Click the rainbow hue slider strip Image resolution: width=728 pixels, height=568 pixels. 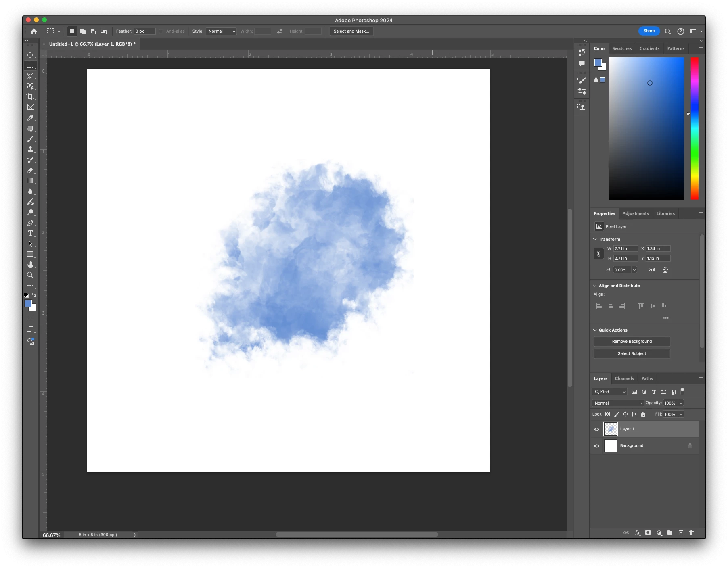[694, 128]
